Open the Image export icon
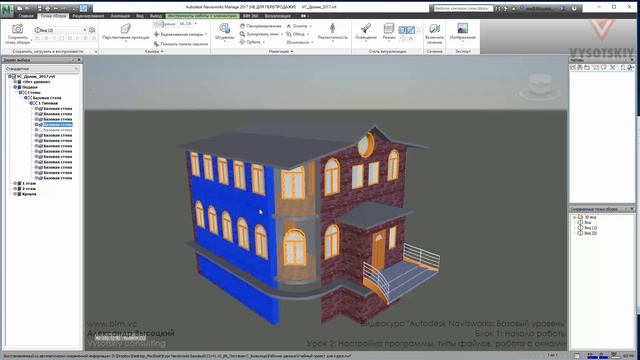Screen dimensions: 640x360 (462, 28)
